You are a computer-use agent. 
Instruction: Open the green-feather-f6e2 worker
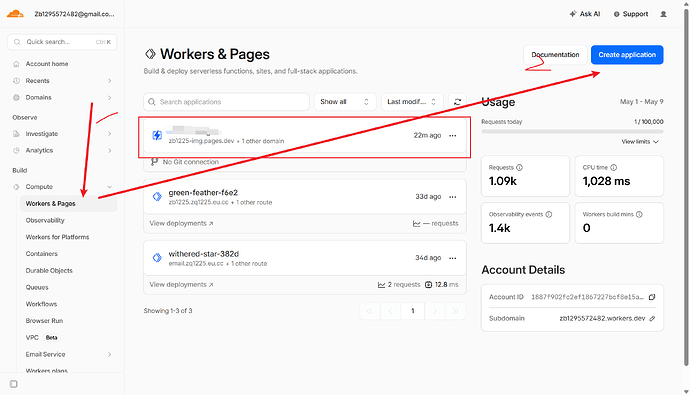pos(203,193)
